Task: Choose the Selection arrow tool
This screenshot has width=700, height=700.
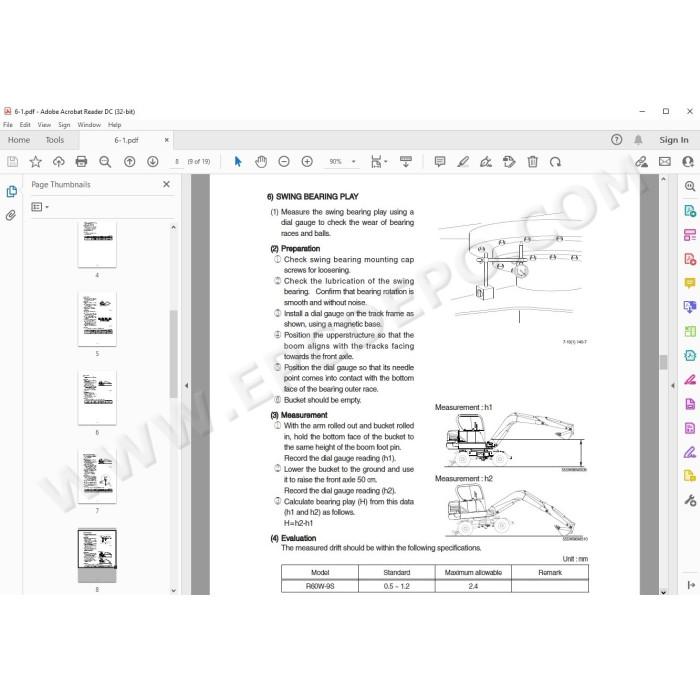Action: [238, 162]
